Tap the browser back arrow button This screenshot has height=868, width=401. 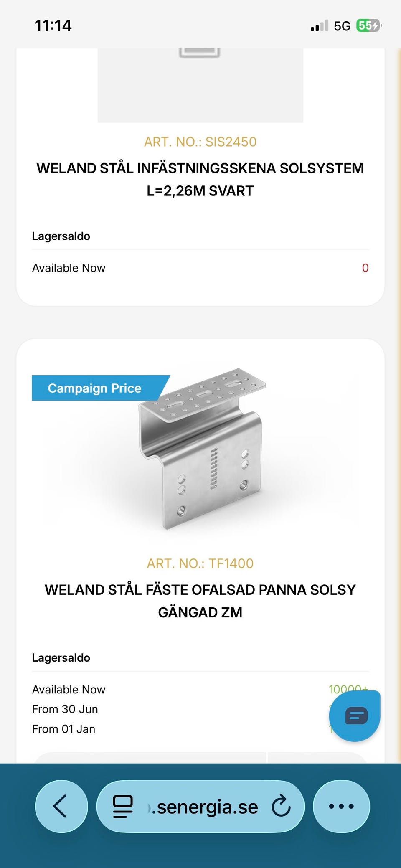(61, 806)
